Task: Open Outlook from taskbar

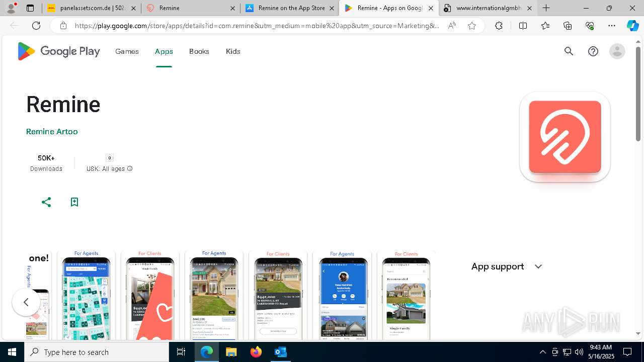Action: (x=280, y=352)
